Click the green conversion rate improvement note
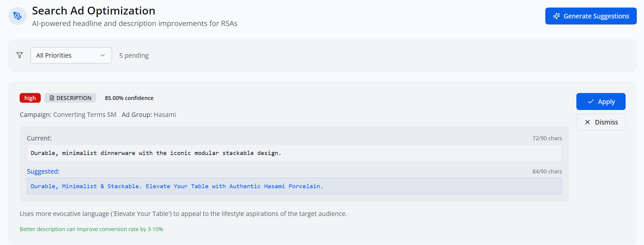Screen dimensions: 644x245 coord(91,229)
